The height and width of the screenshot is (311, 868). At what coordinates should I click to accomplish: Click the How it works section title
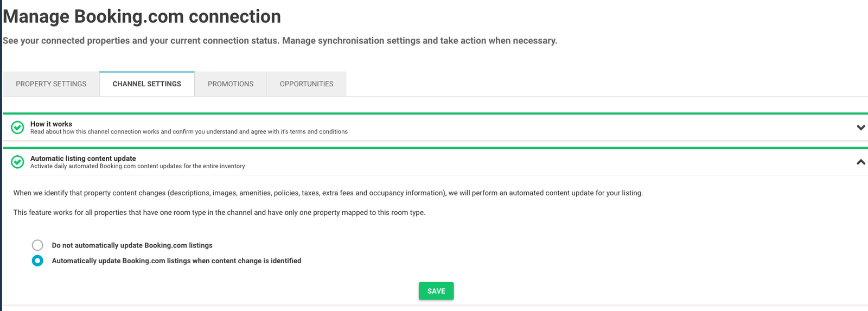(51, 124)
